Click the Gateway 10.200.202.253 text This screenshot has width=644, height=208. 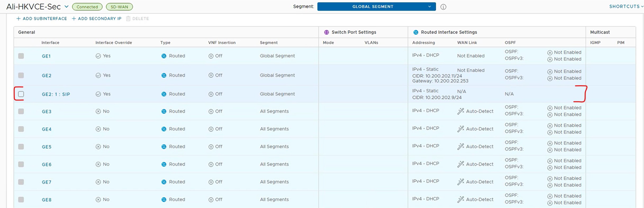pos(440,81)
